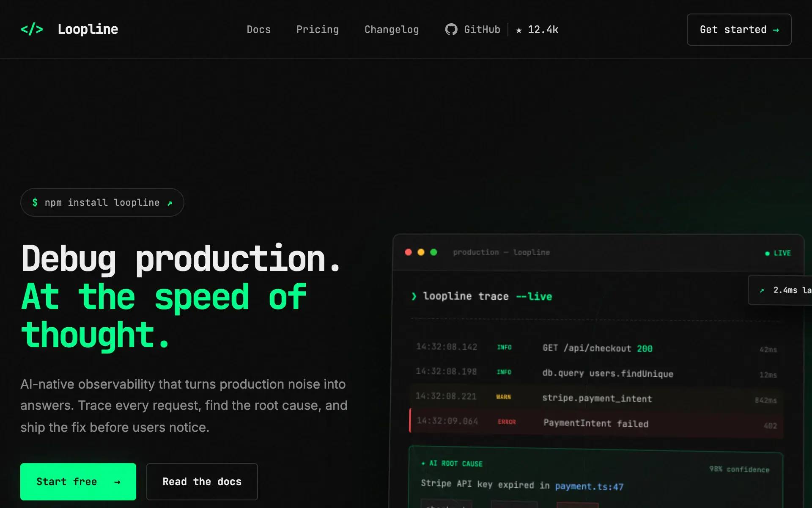Click the 14:32:08.142 timestamp

point(447,347)
